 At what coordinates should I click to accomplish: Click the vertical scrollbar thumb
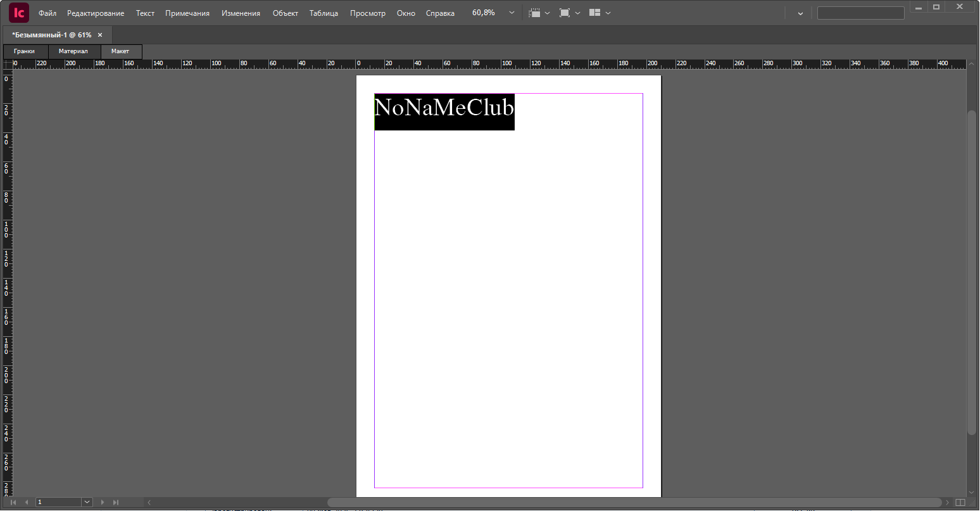point(972,272)
